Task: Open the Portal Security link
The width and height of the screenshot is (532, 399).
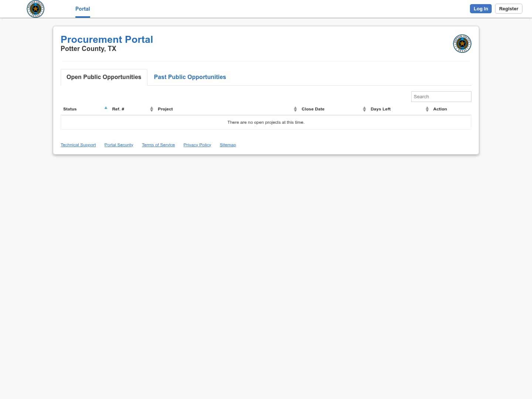Action: (119, 145)
